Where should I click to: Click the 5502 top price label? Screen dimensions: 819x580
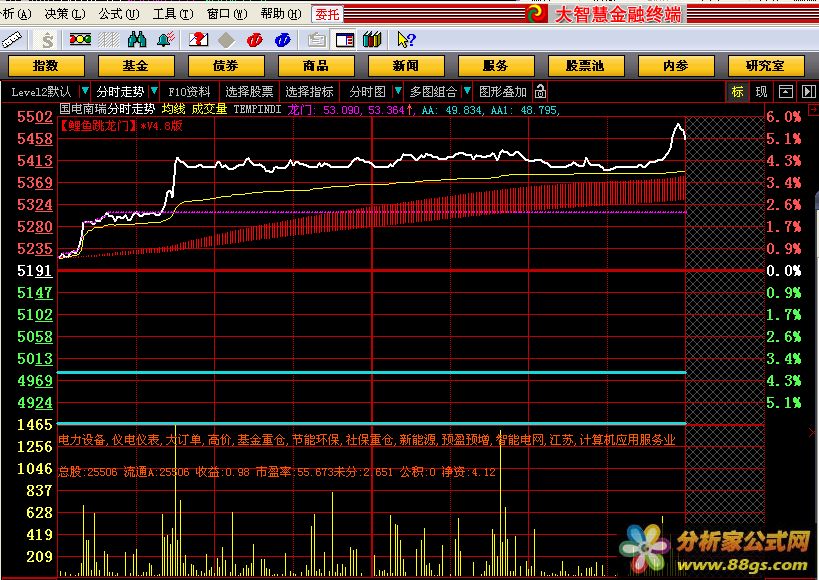(x=35, y=117)
